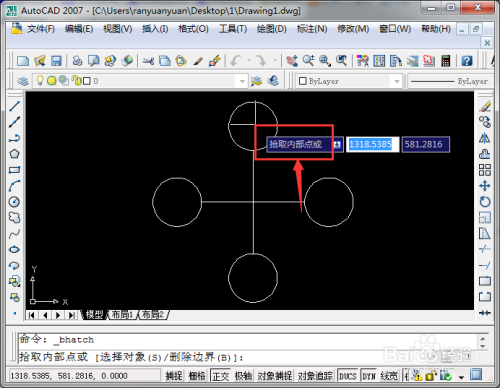Open the 视图(V) menu

click(117, 29)
